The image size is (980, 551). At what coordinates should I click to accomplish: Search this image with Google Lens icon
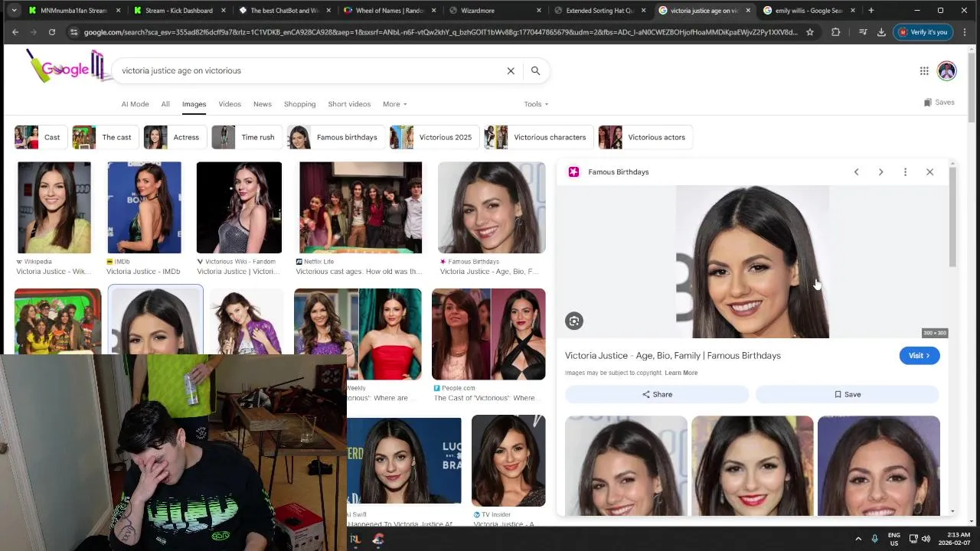[574, 321]
